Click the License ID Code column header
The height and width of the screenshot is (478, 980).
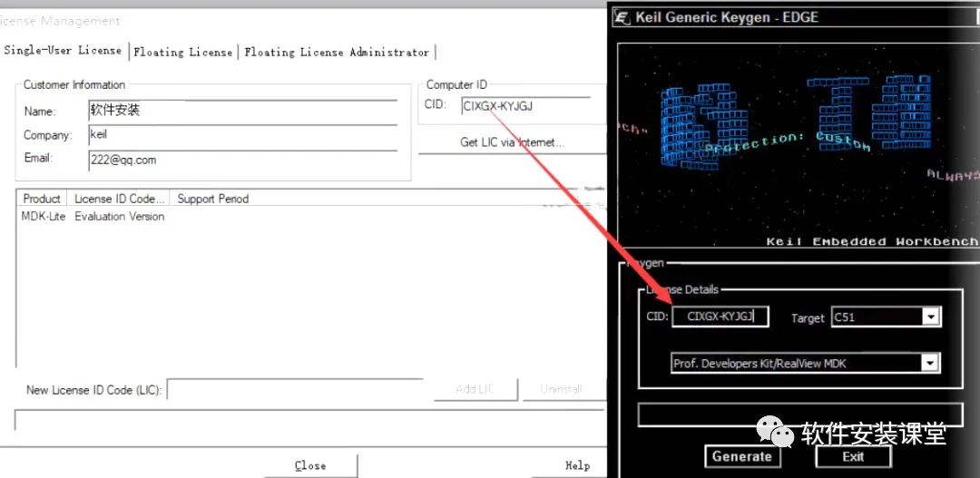click(119, 199)
